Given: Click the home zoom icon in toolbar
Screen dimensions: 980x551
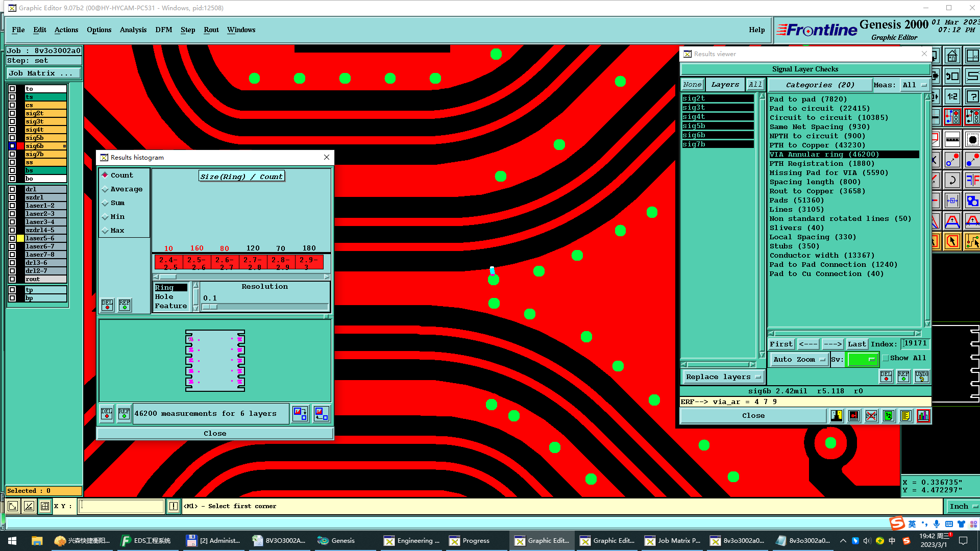Looking at the screenshot, I should click(x=952, y=56).
